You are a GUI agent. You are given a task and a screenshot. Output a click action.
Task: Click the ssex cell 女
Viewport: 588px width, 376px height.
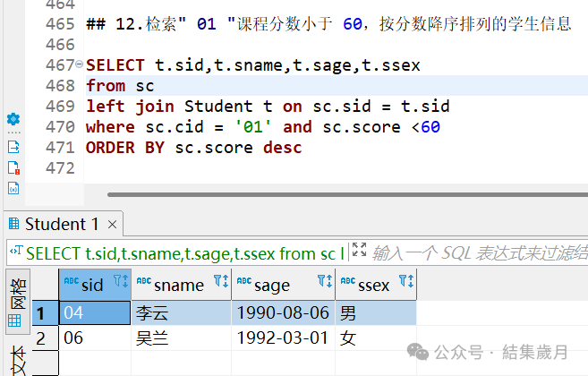click(376, 338)
